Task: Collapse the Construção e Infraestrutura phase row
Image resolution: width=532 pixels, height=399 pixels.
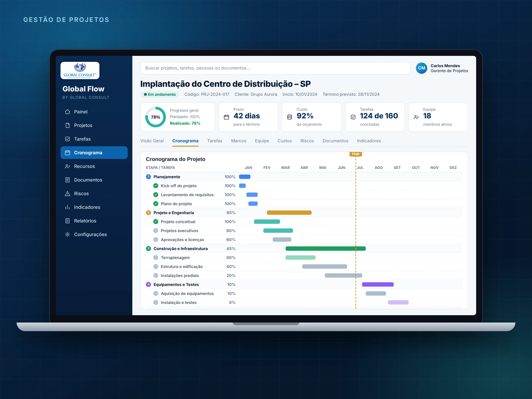Action: click(x=304, y=248)
